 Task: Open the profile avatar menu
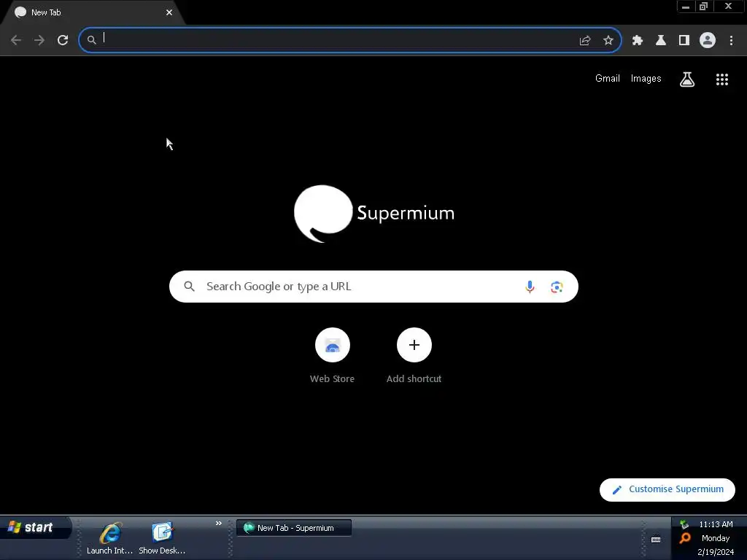[x=708, y=40]
